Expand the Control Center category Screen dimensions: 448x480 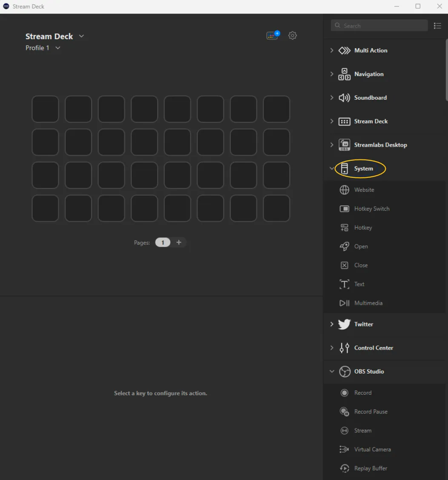(331, 348)
